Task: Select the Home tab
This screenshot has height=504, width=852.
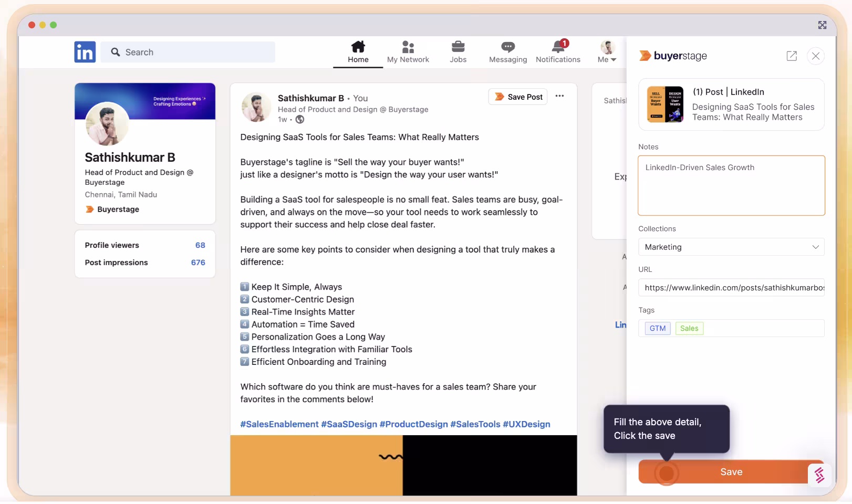Action: 358,52
